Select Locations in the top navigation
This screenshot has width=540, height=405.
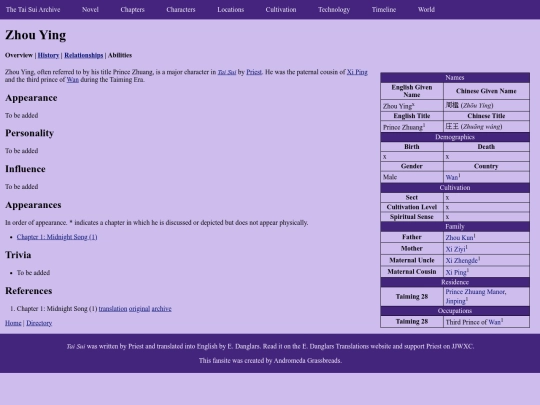[231, 10]
